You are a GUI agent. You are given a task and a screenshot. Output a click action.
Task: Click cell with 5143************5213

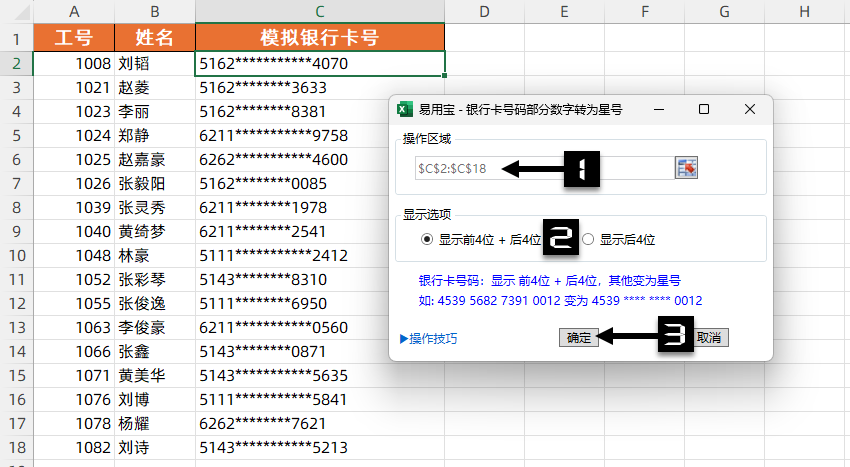click(320, 447)
